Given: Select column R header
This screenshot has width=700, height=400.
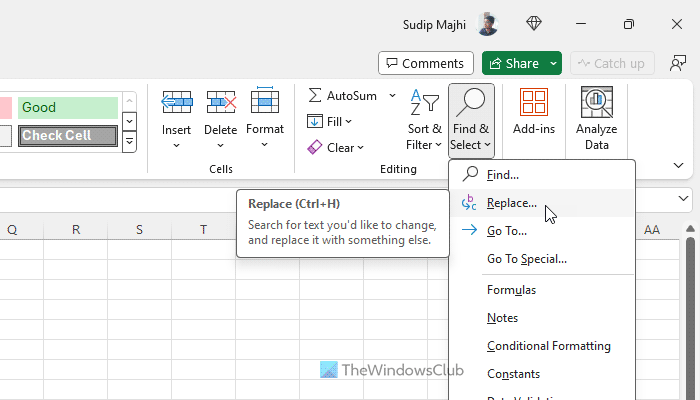Looking at the screenshot, I should [76, 230].
